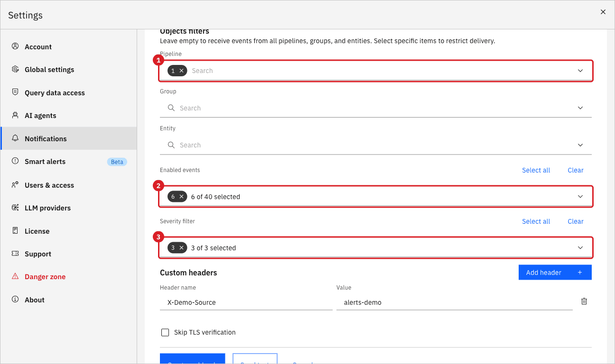The width and height of the screenshot is (615, 364).
Task: Switch to AI agents section
Action: click(69, 115)
